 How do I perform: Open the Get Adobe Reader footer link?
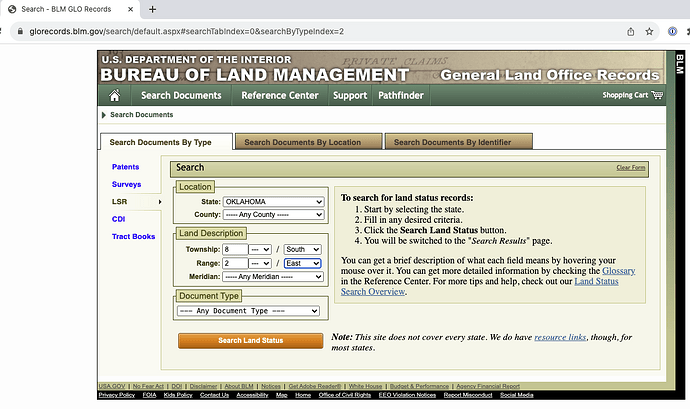click(315, 386)
